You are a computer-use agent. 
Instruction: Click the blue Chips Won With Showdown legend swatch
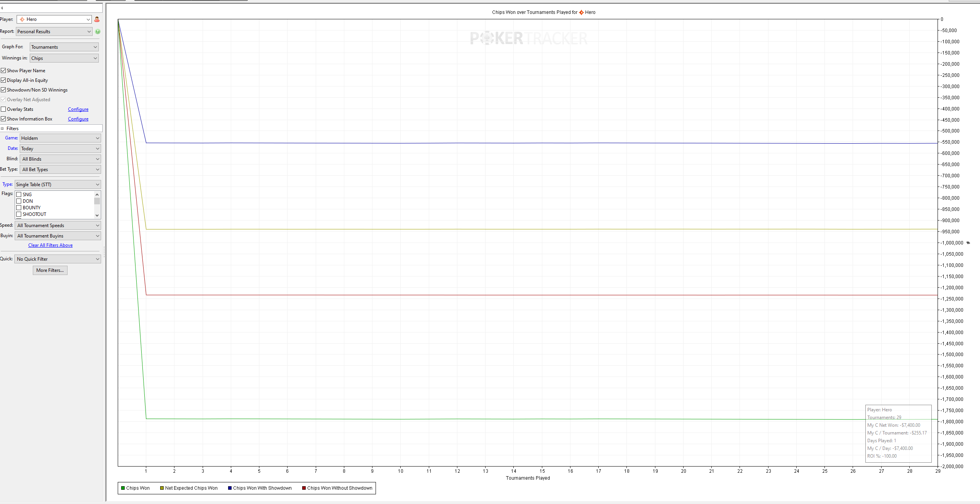(230, 488)
